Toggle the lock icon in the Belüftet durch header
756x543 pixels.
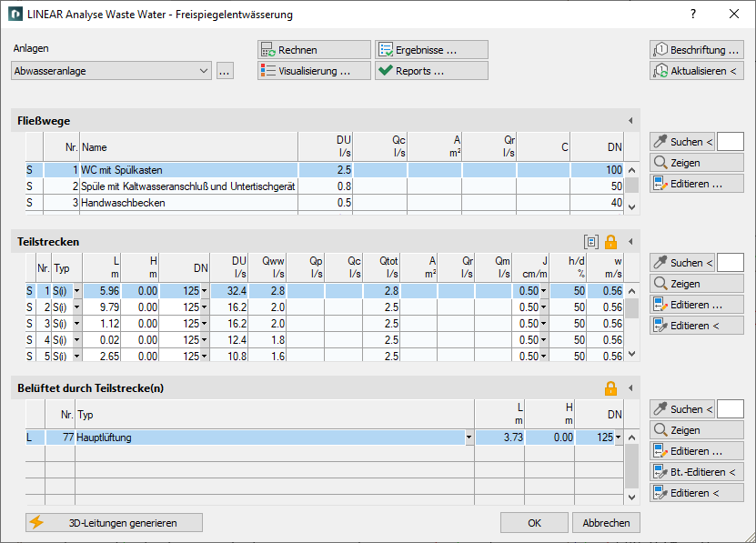[610, 388]
